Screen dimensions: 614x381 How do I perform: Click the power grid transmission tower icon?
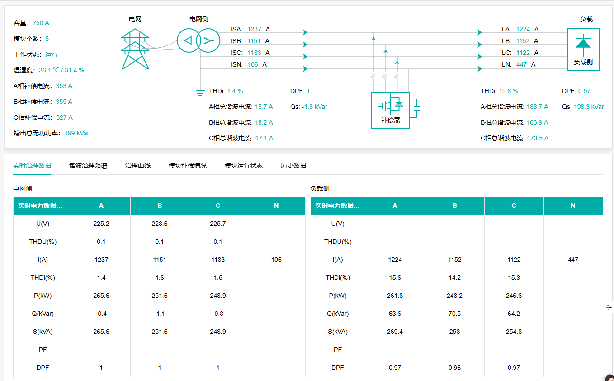(x=135, y=49)
